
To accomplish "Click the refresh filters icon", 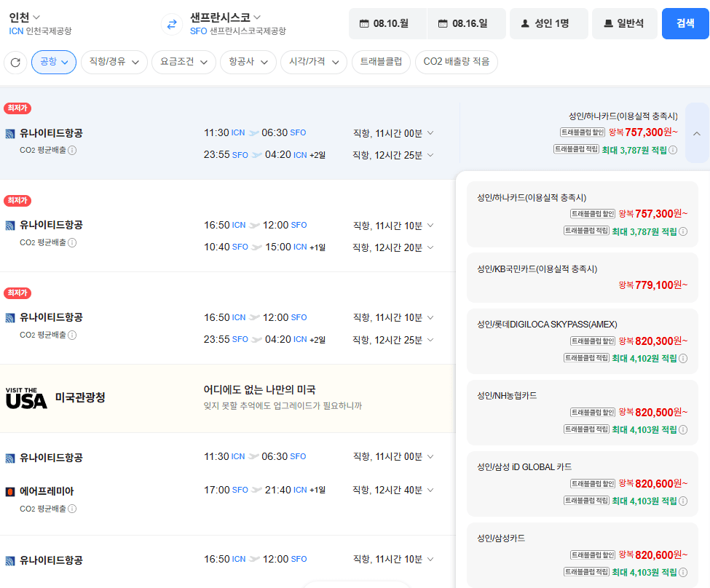I will [15, 62].
